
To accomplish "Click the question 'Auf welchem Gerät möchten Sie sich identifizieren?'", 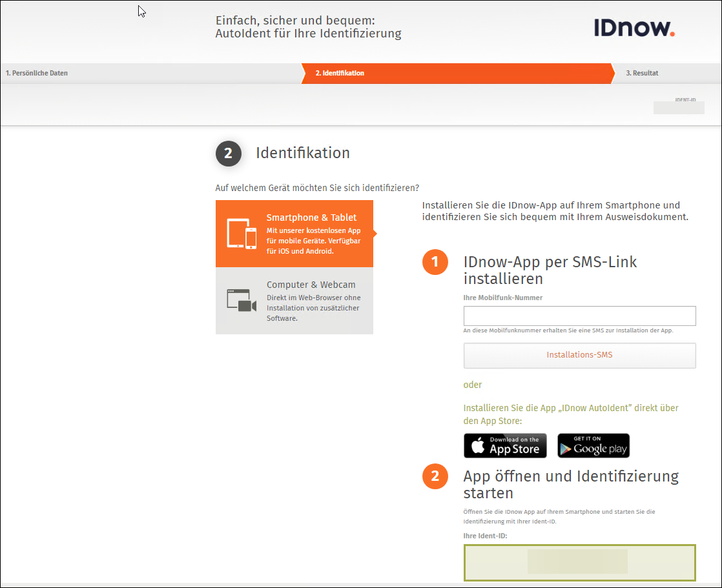I will [317, 188].
